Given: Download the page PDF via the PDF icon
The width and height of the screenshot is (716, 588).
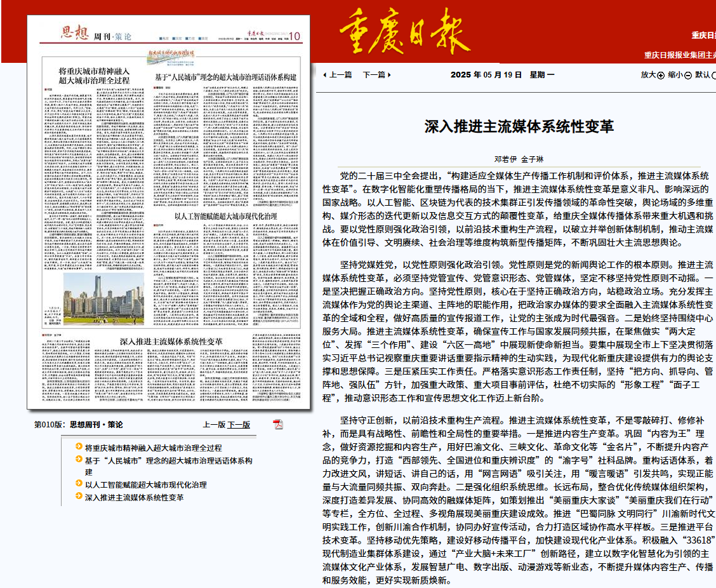Looking at the screenshot, I should click(x=277, y=424).
